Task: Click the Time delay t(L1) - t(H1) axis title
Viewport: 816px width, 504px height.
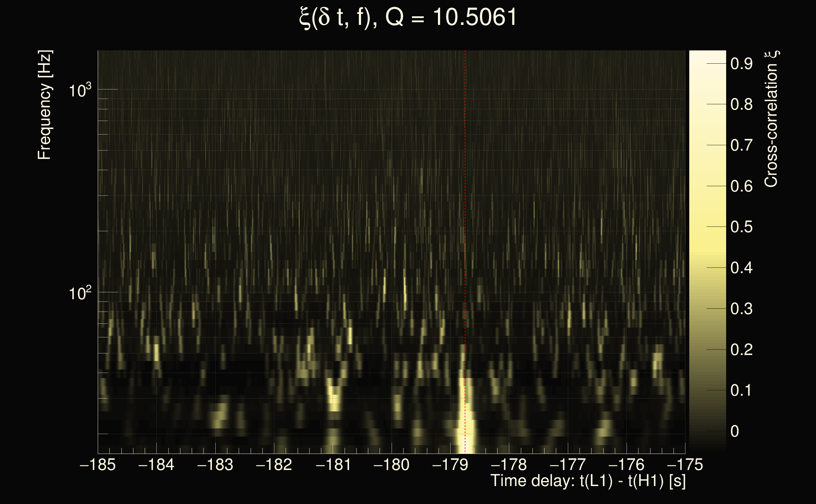Action: tap(588, 481)
